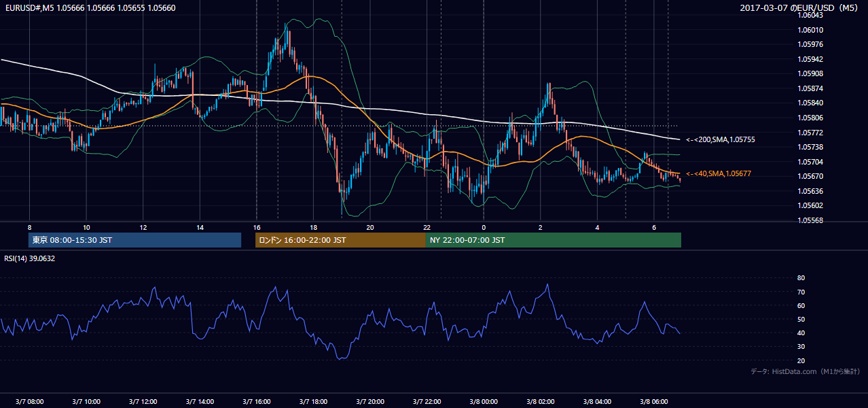
Task: Click hour label 14 under price chart
Action: coord(200,227)
